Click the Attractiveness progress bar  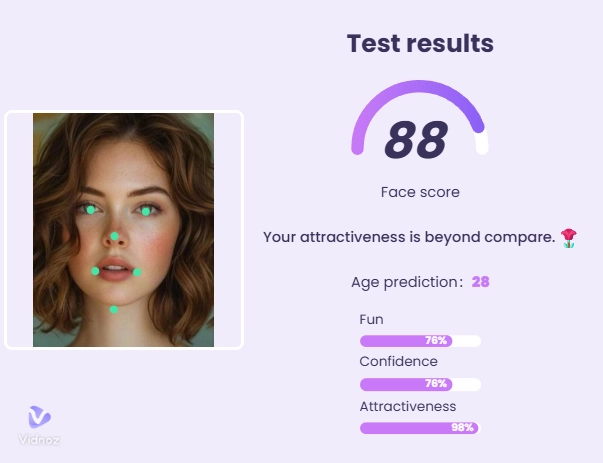(x=419, y=428)
